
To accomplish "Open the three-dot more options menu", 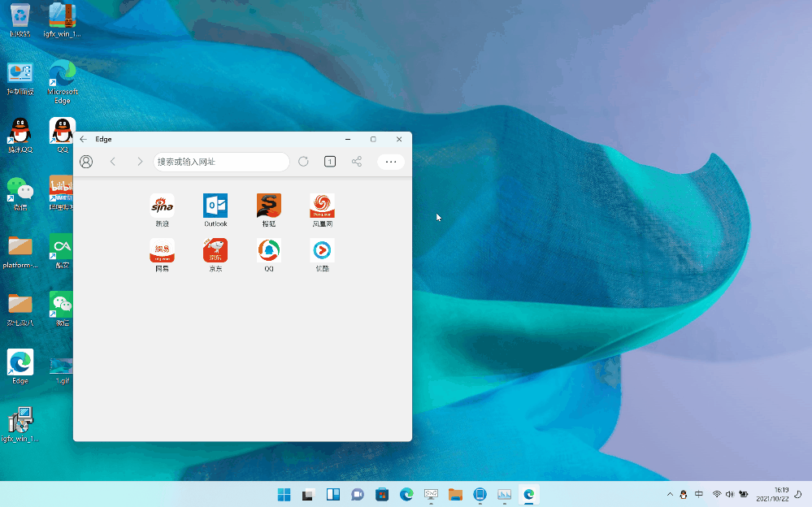I will point(391,162).
